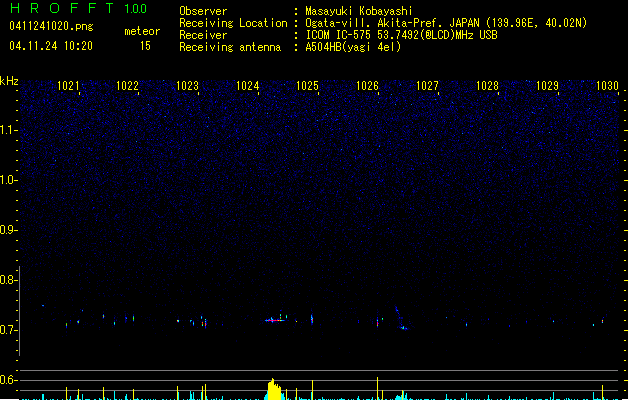This screenshot has height=400, width=629.
Task: Click the large yellow power peak after 1024
Action: tap(274, 390)
